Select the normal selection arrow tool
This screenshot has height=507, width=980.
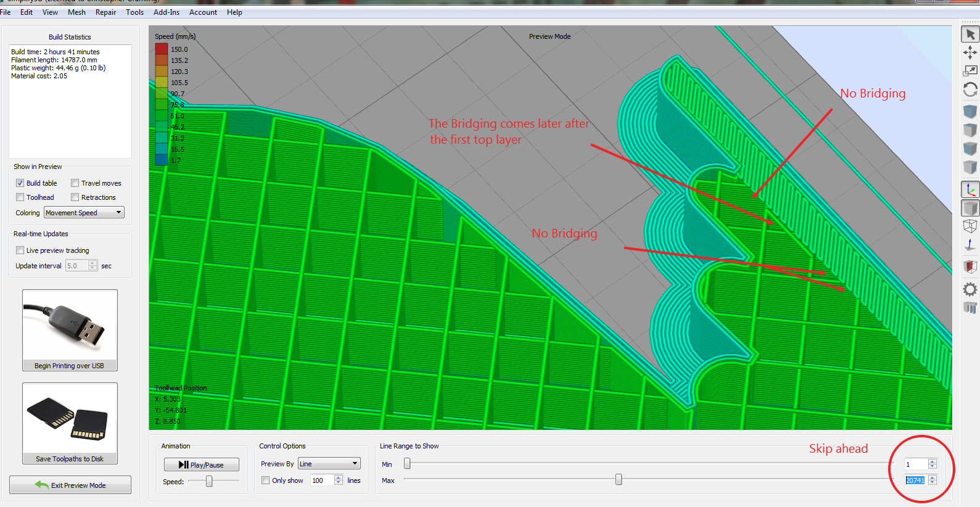coord(970,35)
